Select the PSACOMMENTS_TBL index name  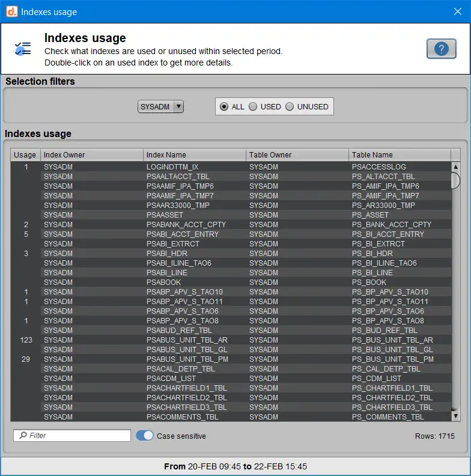click(183, 417)
